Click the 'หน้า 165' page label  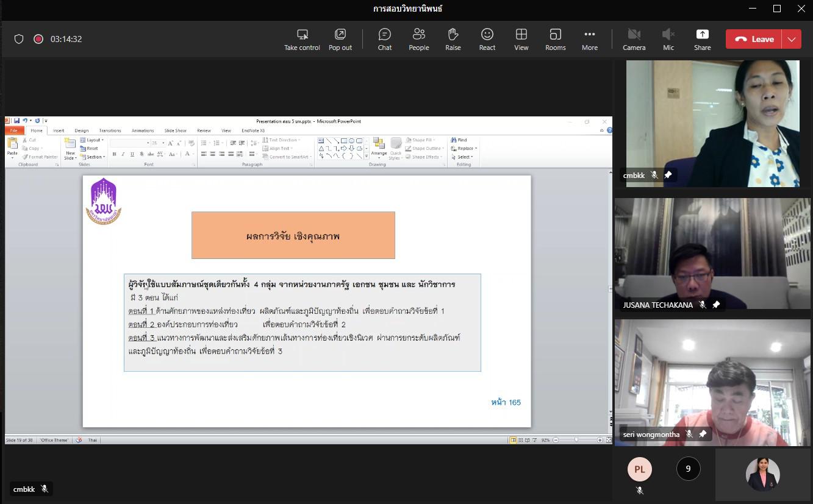(506, 402)
